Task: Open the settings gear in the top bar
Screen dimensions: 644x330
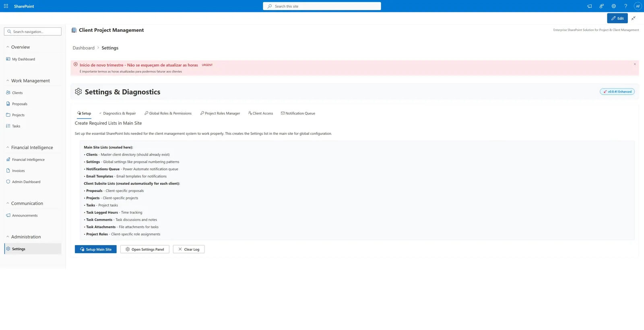Action: click(x=613, y=6)
